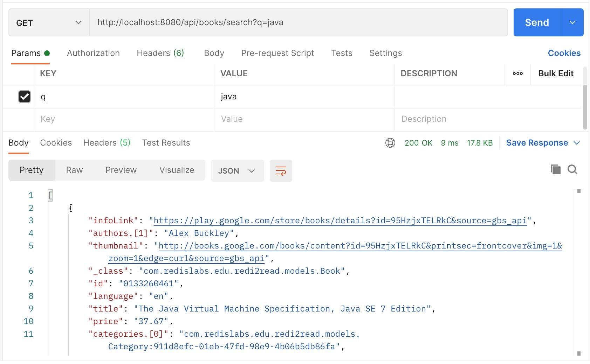Image resolution: width=590 pixels, height=364 pixels.
Task: Click the 200 OK status
Action: pyautogui.click(x=418, y=143)
